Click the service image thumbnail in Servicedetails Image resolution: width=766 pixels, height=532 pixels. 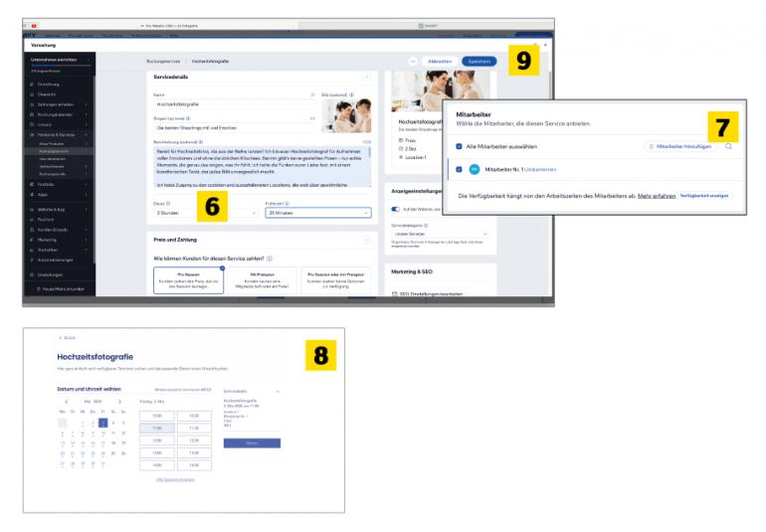coord(346,115)
